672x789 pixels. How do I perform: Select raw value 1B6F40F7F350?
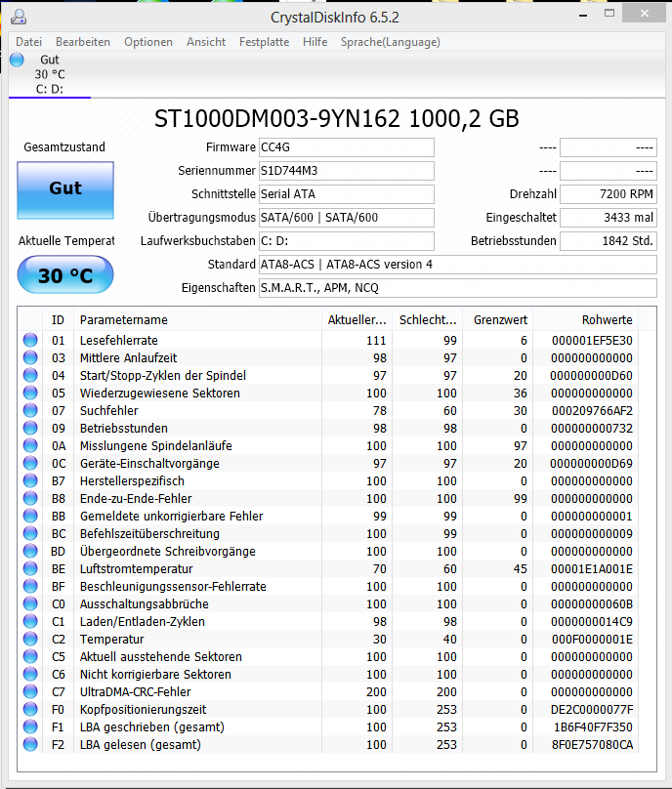click(593, 727)
